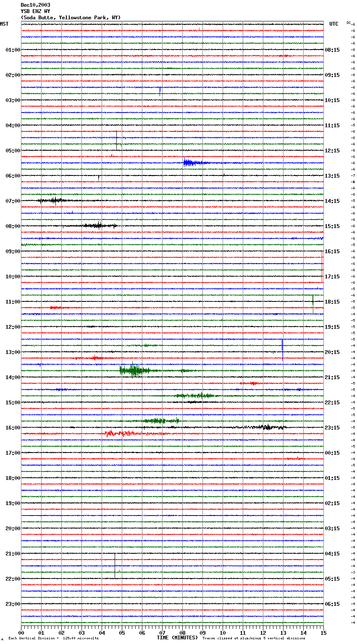Screen dimensions: 357x644
Task: Click the 19:00 MST time label
Action: [13, 503]
